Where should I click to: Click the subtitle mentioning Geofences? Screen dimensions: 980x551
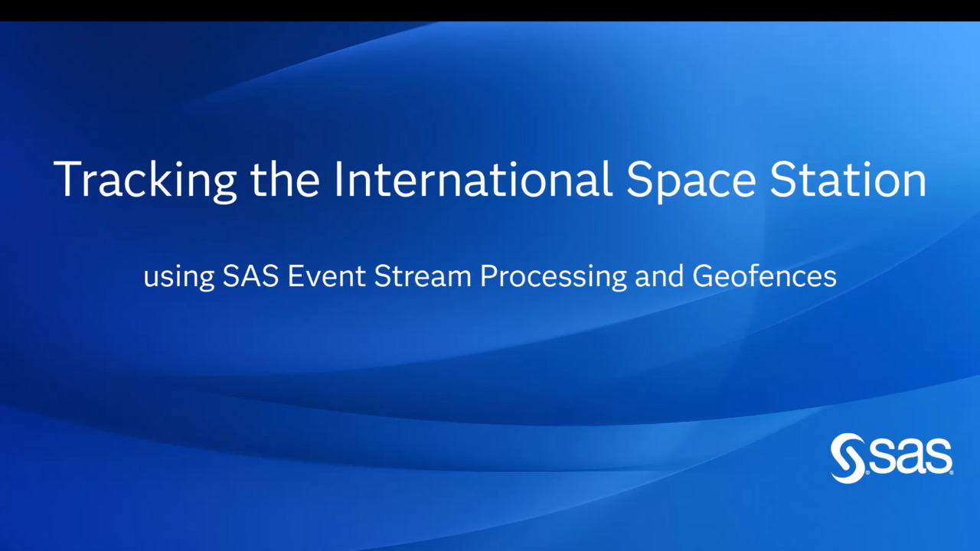click(x=490, y=275)
